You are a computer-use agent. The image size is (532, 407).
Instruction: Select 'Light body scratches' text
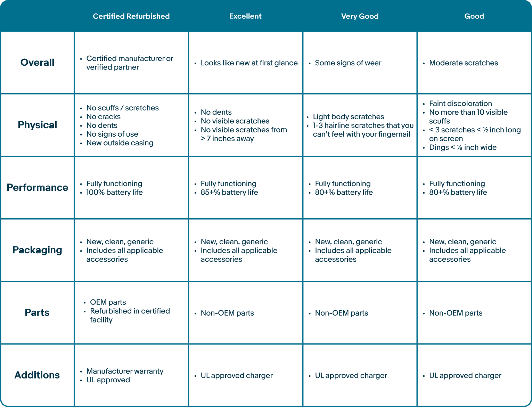click(349, 117)
